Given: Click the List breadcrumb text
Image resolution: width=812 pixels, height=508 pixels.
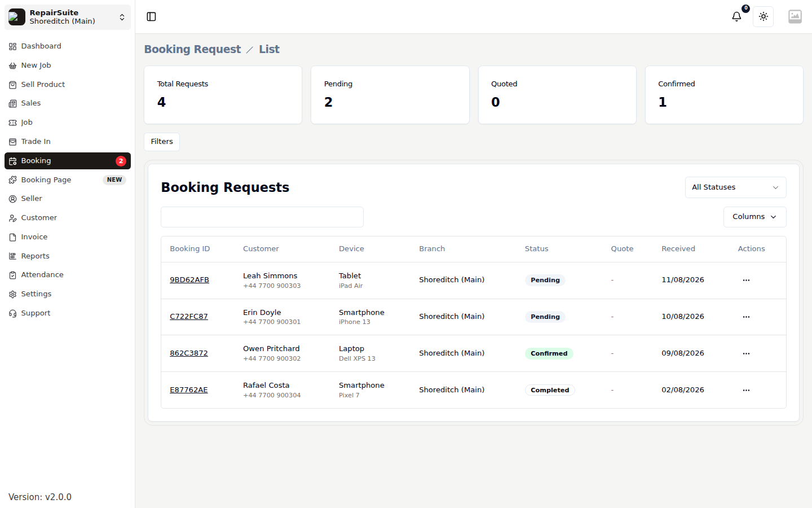Looking at the screenshot, I should pyautogui.click(x=269, y=49).
